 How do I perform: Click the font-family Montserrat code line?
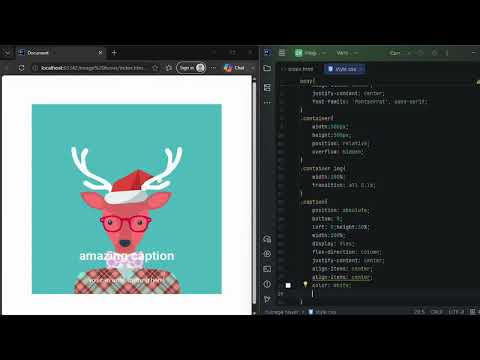[x=370, y=101]
